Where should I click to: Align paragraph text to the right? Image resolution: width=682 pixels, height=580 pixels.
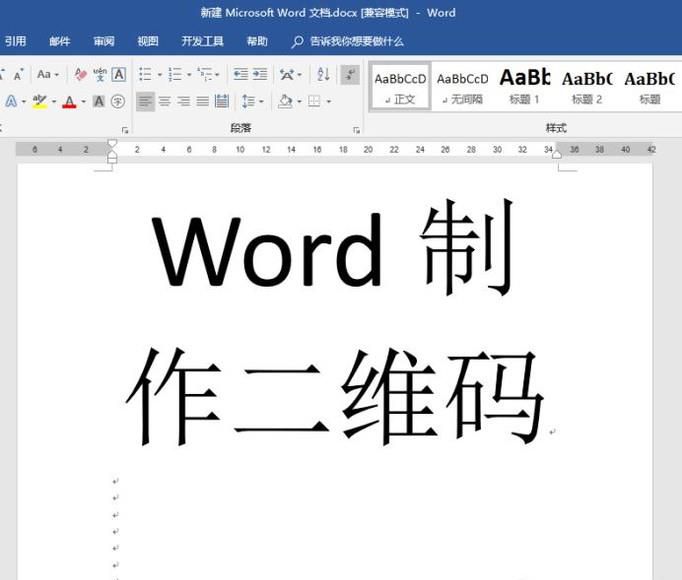coord(184,102)
